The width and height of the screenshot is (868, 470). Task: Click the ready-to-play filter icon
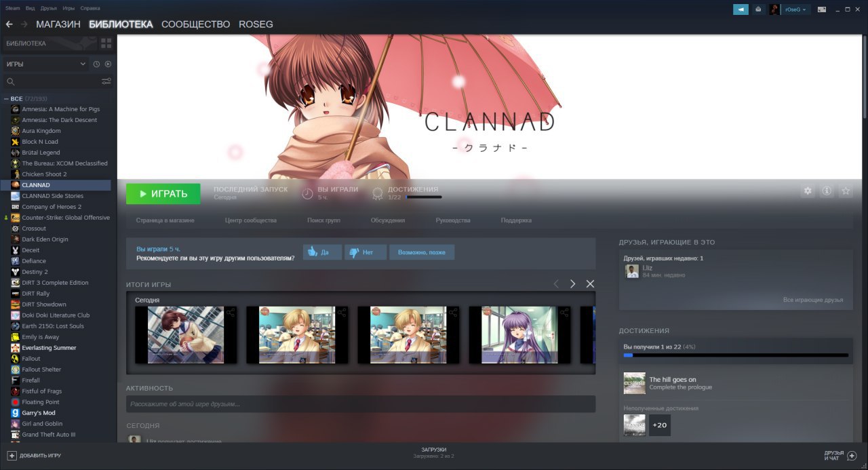point(108,64)
